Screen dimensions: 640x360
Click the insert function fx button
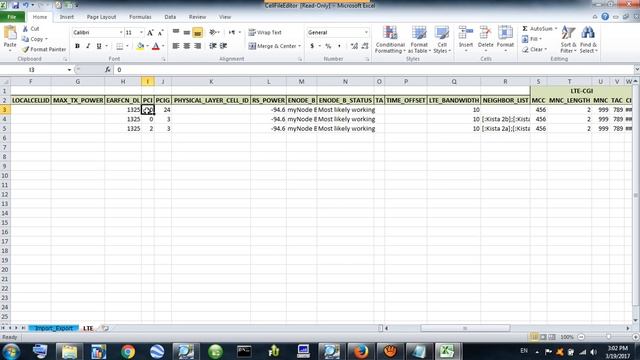click(107, 70)
